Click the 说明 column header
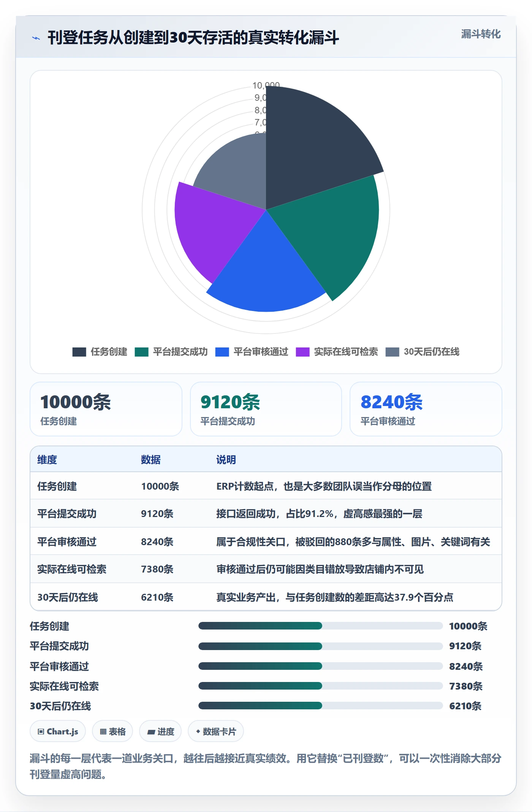Image resolution: width=532 pixels, height=812 pixels. point(226,460)
